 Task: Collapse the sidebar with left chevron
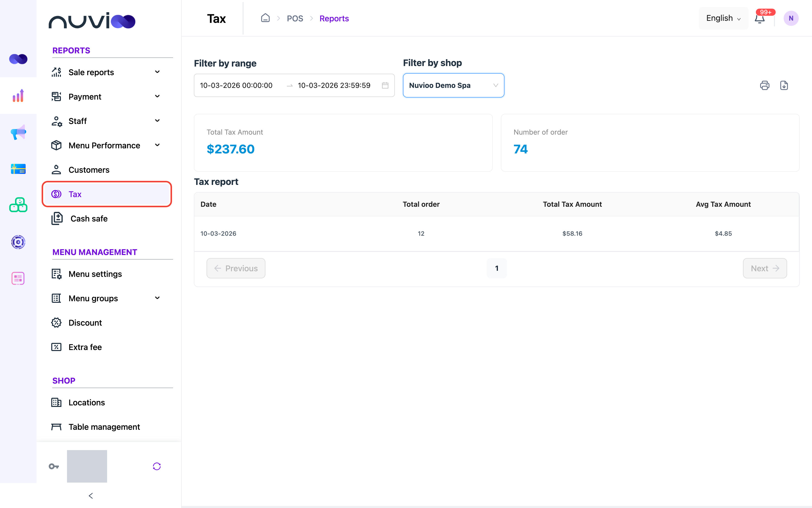pyautogui.click(x=91, y=496)
